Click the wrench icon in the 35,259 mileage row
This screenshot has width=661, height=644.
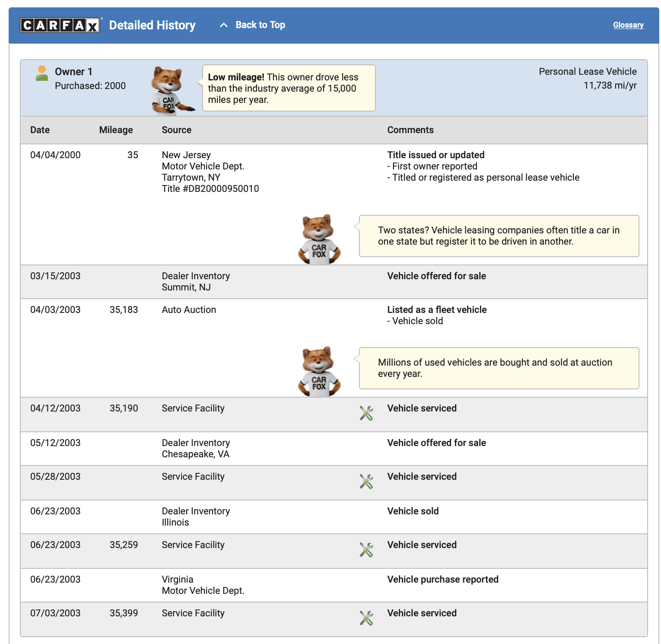point(366,550)
